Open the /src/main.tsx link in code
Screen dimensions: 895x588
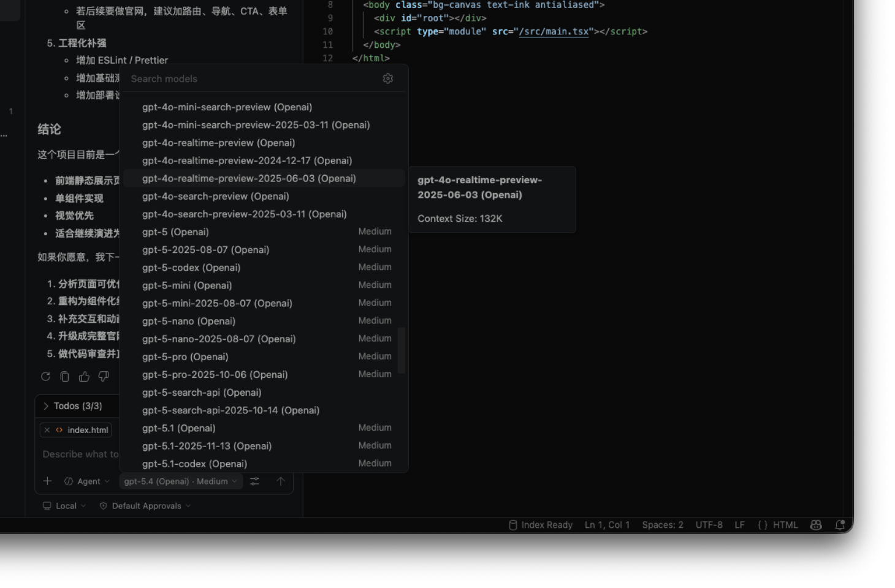[x=553, y=31]
